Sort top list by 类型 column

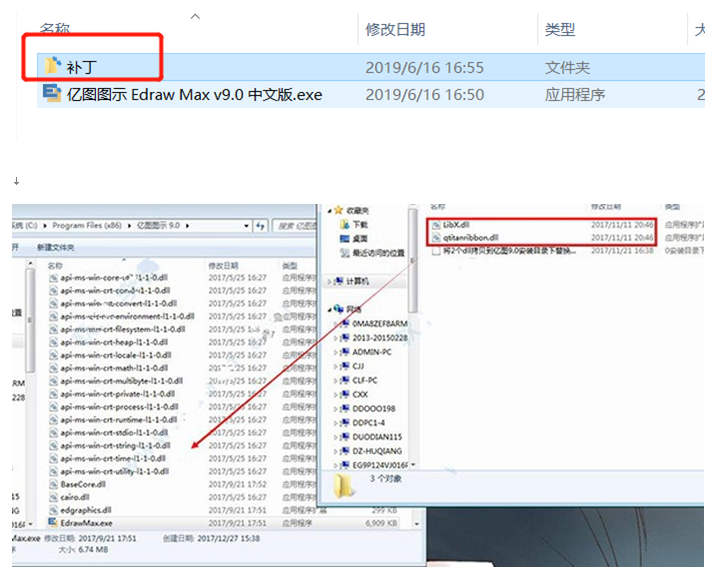(x=560, y=30)
